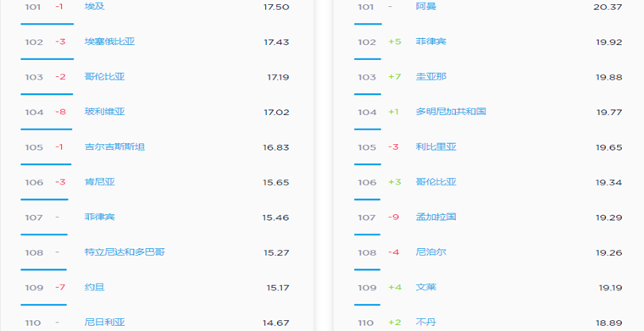Click the score 19.29 for 孟加拉国
Image resolution: width=644 pixels, height=331 pixels.
[609, 218]
